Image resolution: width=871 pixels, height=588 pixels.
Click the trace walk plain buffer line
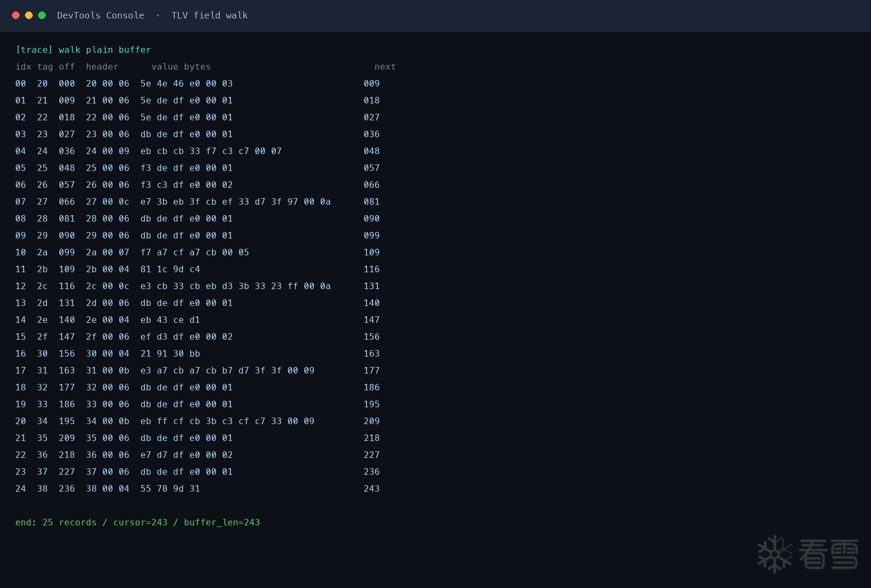click(83, 50)
